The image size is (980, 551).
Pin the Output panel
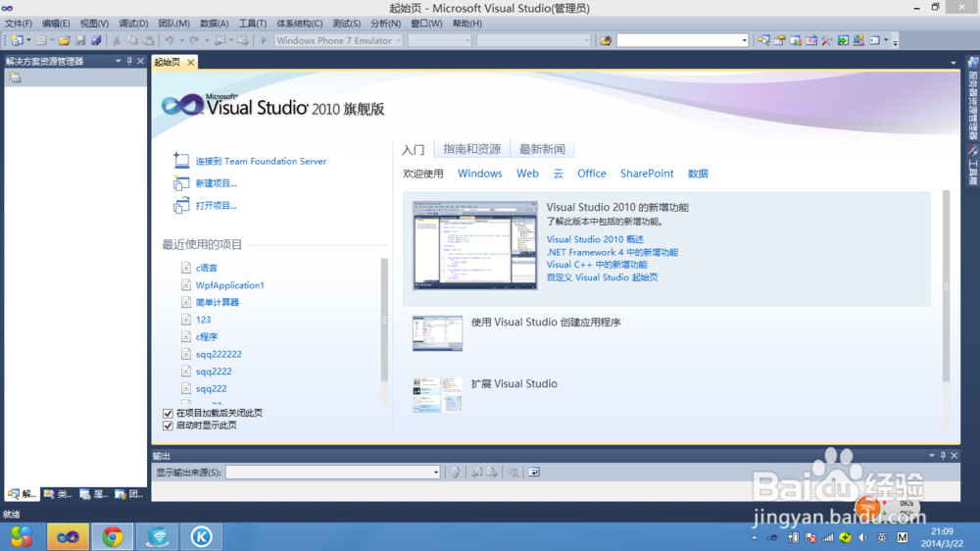pyautogui.click(x=943, y=455)
